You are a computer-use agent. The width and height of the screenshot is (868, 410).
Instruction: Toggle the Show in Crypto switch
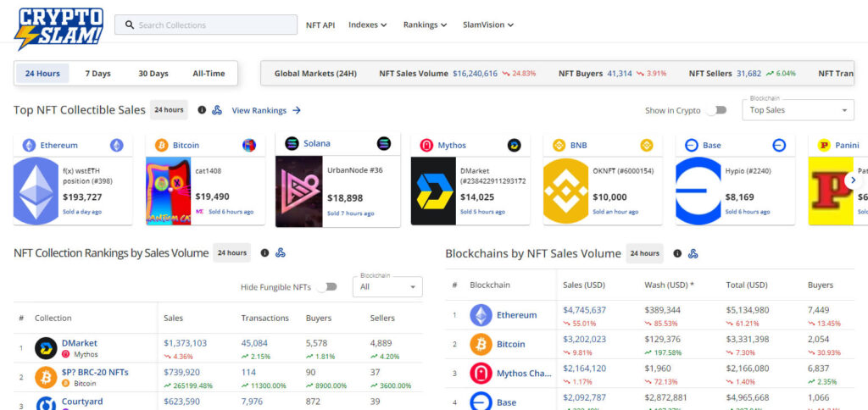716,110
